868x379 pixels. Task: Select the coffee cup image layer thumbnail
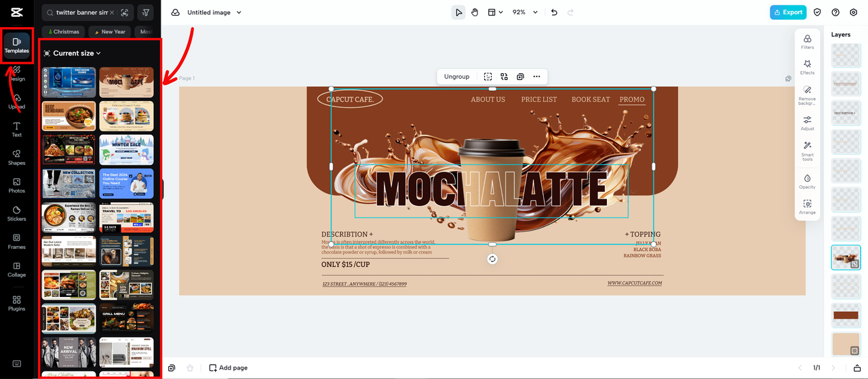pyautogui.click(x=846, y=258)
